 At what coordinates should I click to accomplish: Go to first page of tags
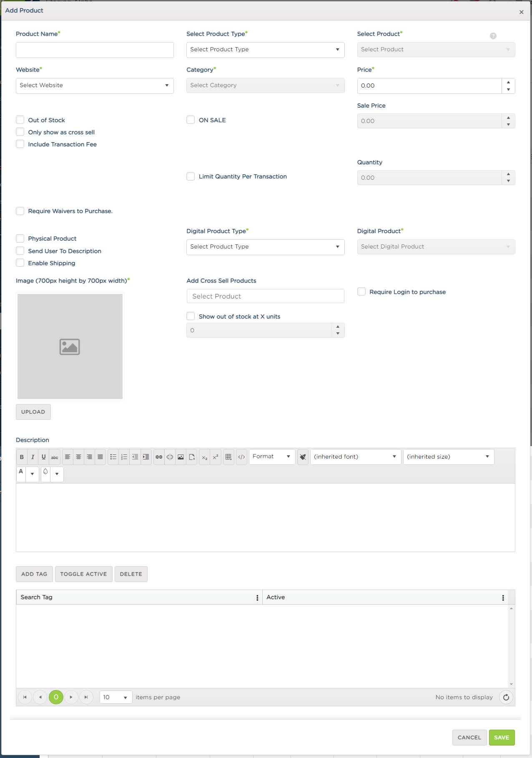pyautogui.click(x=25, y=697)
